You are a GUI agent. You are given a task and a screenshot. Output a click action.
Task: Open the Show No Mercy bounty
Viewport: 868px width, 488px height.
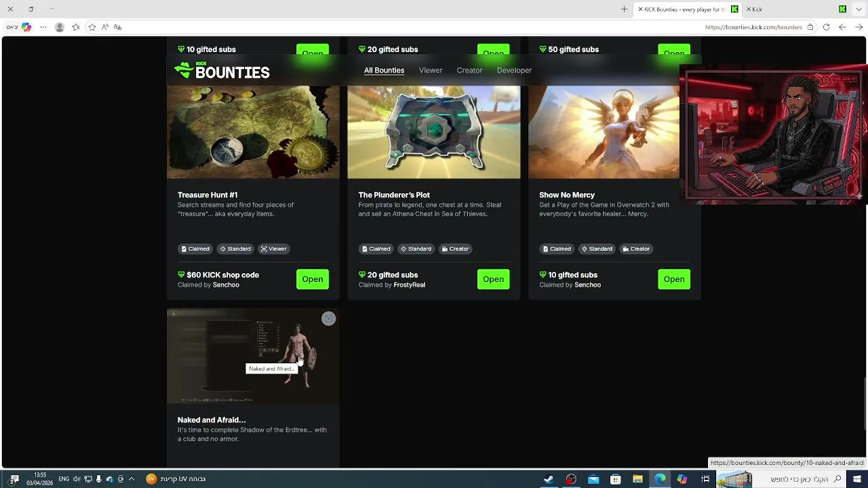(x=674, y=279)
